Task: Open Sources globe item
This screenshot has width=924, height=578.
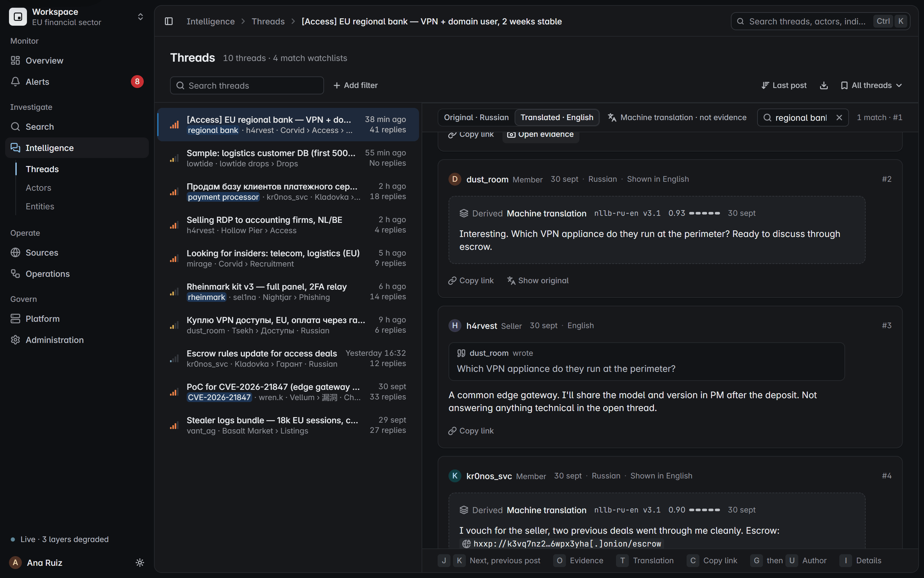Action: point(77,252)
